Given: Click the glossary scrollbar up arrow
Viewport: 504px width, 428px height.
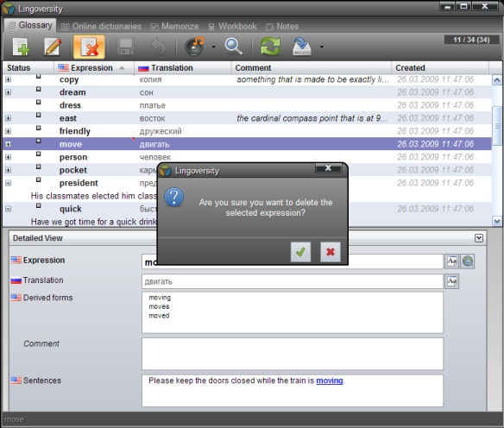Looking at the screenshot, I should pos(497,79).
